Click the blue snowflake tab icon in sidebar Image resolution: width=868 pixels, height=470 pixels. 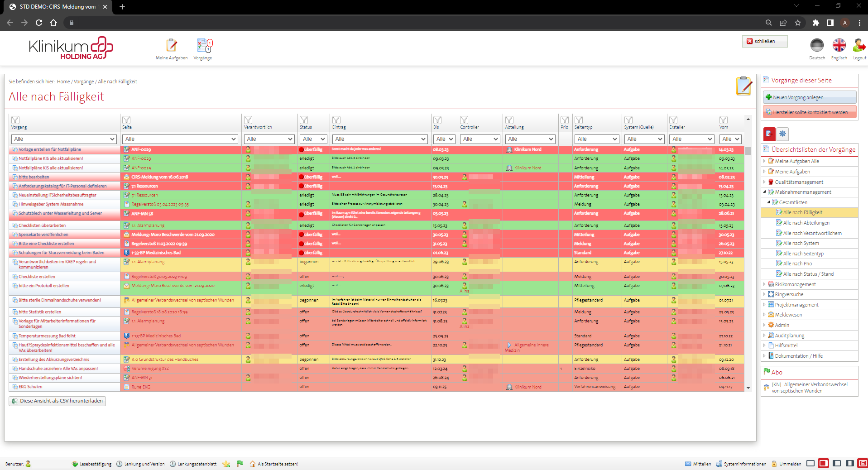782,134
